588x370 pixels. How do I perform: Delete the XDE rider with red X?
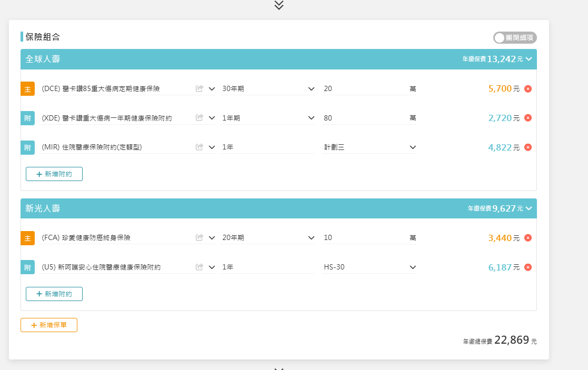click(528, 118)
